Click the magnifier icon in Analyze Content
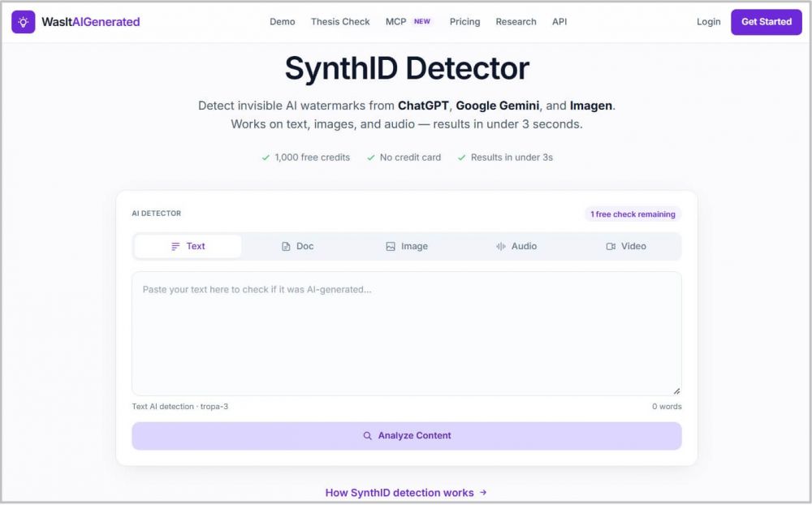 point(367,436)
